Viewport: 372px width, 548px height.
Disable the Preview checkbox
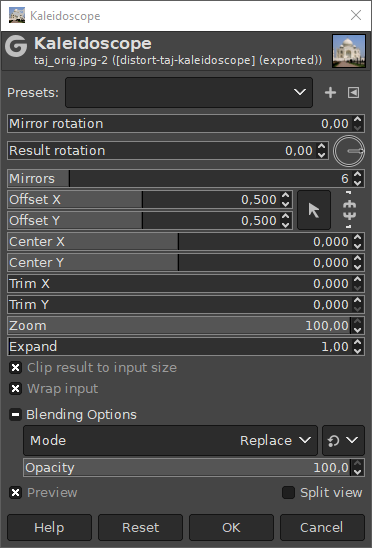coord(15,492)
